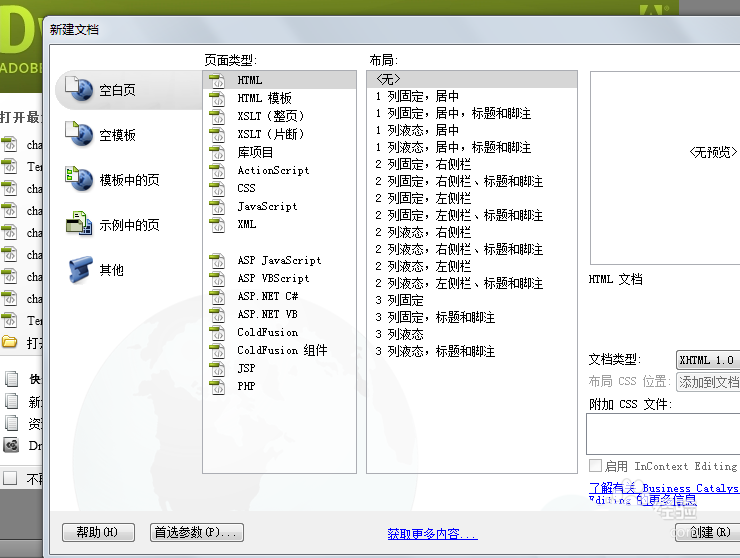This screenshot has height=558, width=740.
Task: Select the 空模板 category icon
Action: point(79,134)
